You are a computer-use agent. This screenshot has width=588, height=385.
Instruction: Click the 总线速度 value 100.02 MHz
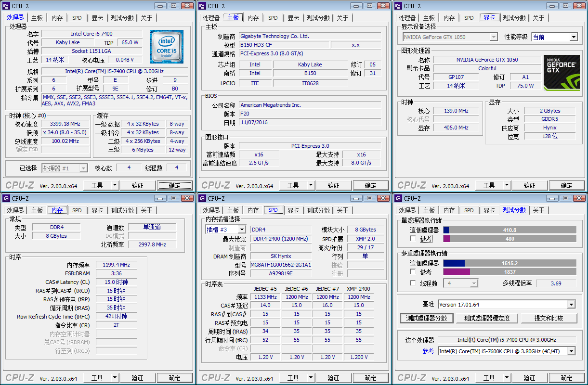click(65, 141)
